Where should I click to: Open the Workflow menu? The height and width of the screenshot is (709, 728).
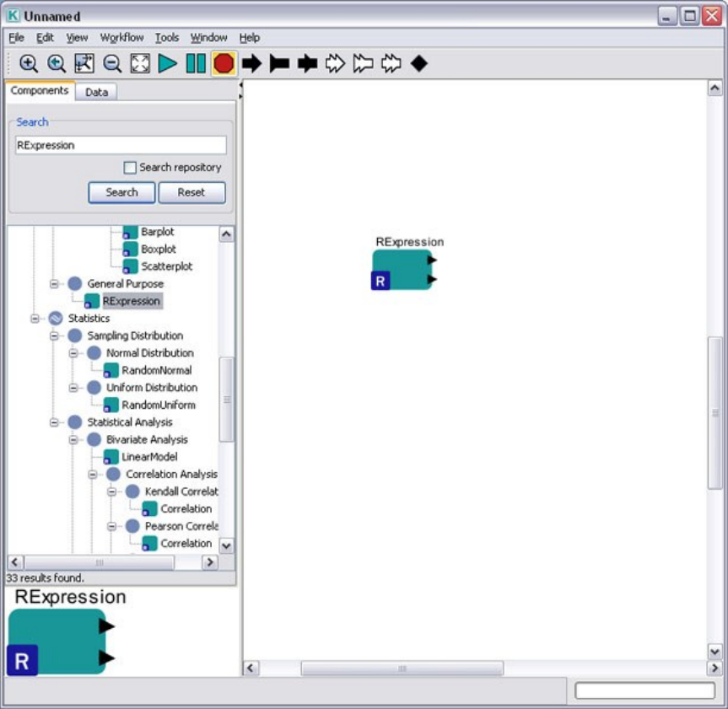point(121,38)
